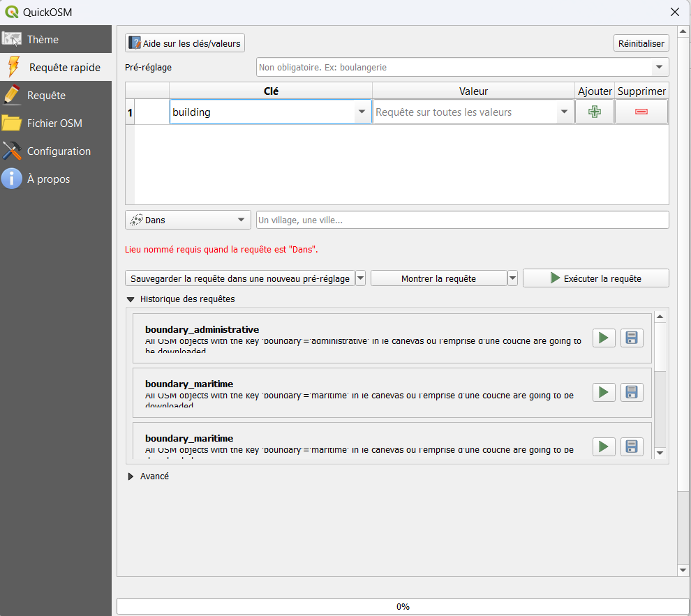Open the Thème tab
The width and height of the screenshot is (691, 616).
(56, 39)
